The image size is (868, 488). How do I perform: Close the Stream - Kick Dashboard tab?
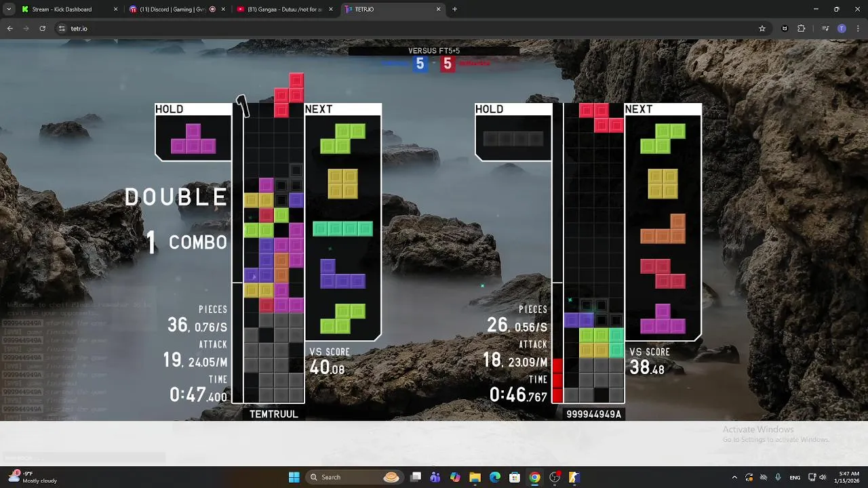[x=115, y=9]
